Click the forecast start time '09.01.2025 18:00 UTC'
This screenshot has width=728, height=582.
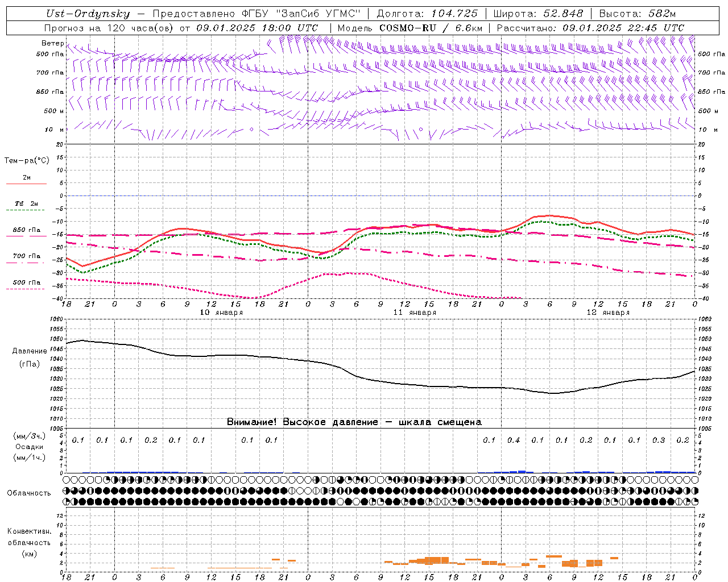click(257, 28)
